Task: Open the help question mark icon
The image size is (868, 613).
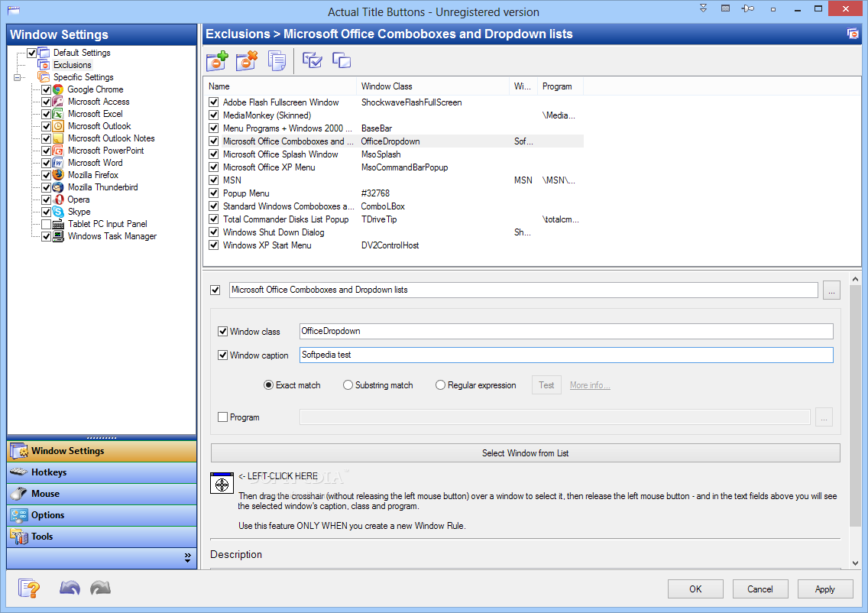Action: [29, 588]
